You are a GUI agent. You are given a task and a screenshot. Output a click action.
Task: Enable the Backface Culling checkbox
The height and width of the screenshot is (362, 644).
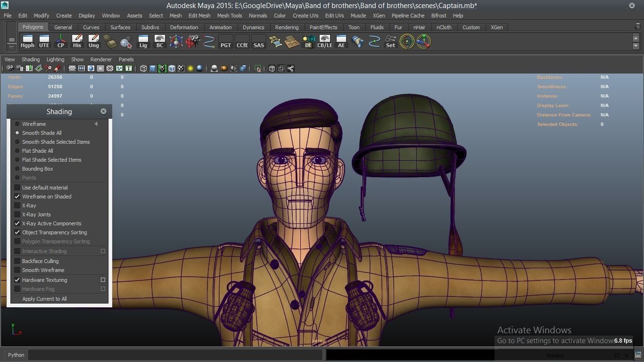click(17, 261)
